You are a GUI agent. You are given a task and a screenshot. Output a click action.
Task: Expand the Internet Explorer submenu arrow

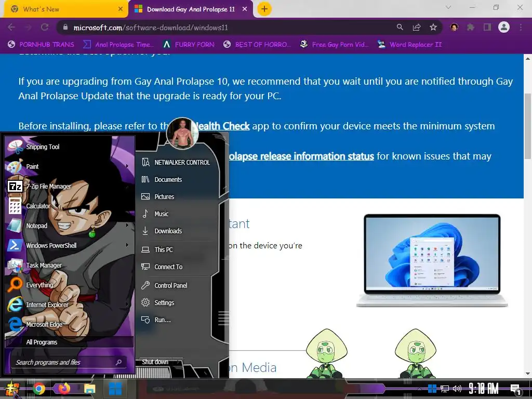click(x=127, y=304)
